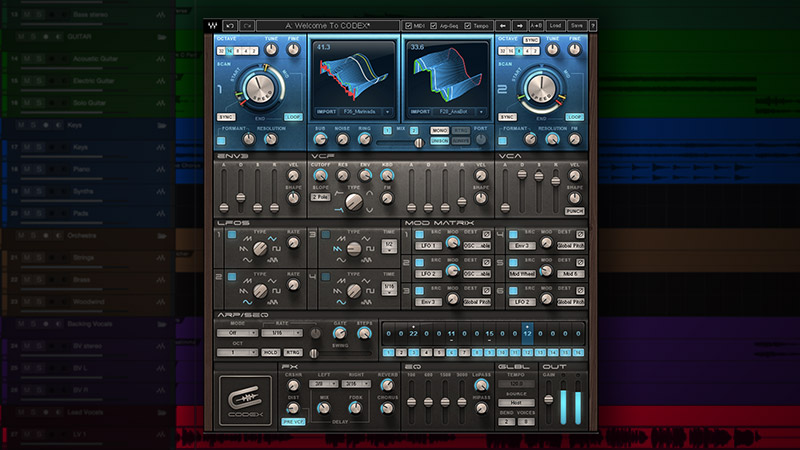Click Mod Matrix slot 5 invert icon
The width and height of the screenshot is (800, 450).
pos(580,262)
